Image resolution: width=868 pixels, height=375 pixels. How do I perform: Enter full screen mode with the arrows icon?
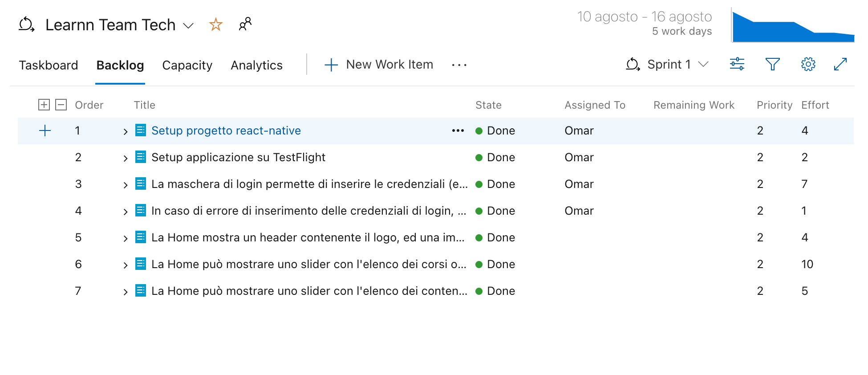[x=840, y=64]
